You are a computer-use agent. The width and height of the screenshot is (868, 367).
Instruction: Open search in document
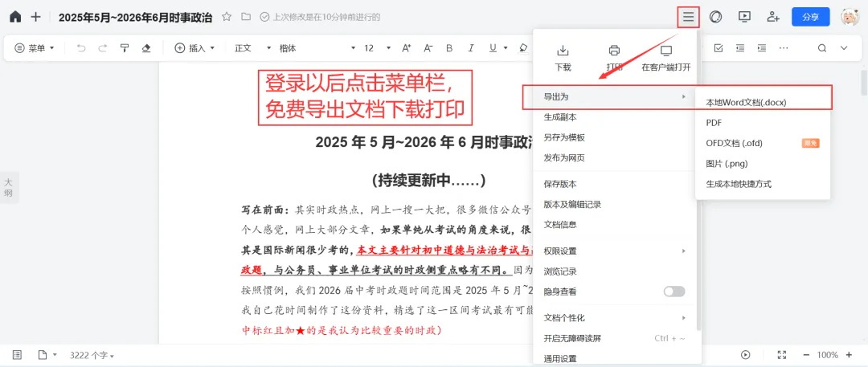[x=822, y=48]
